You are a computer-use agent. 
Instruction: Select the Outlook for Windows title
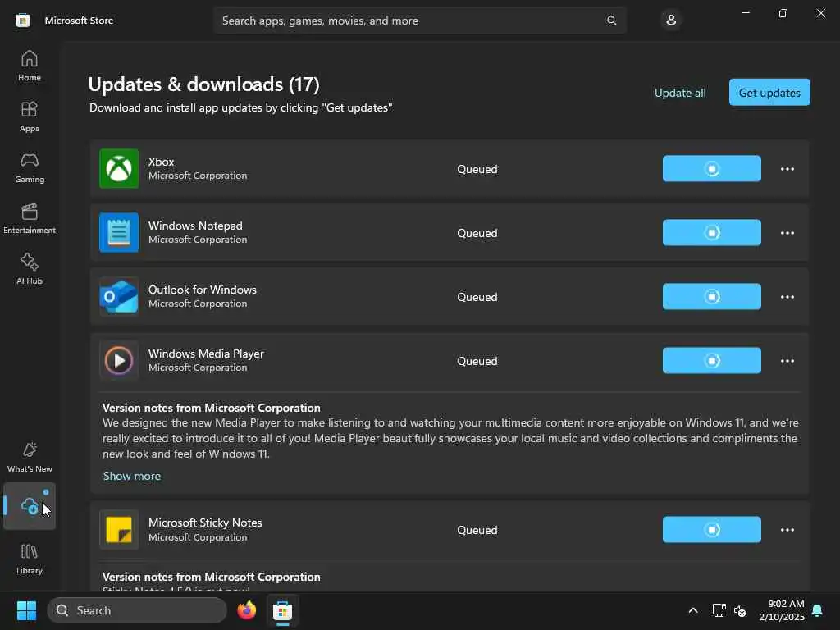pos(203,290)
